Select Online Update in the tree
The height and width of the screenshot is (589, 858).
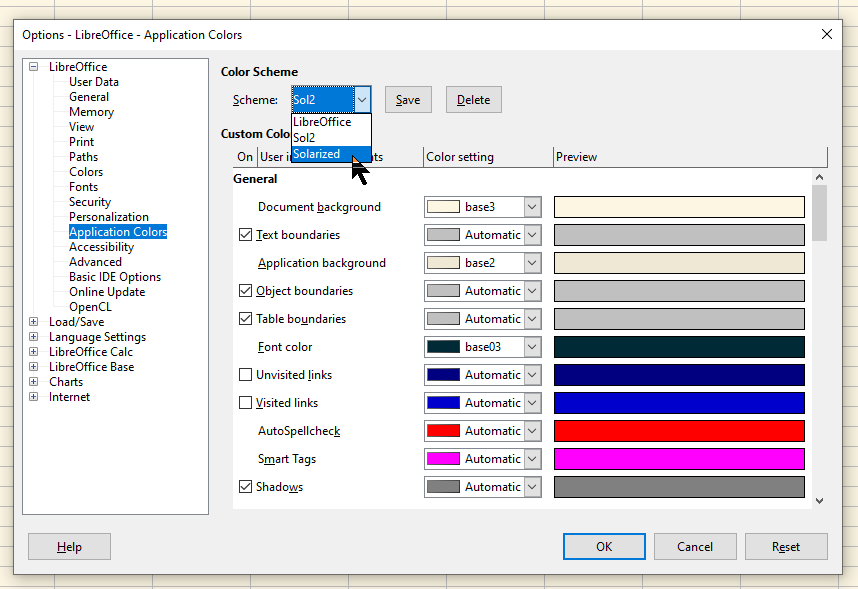pyautogui.click(x=107, y=292)
